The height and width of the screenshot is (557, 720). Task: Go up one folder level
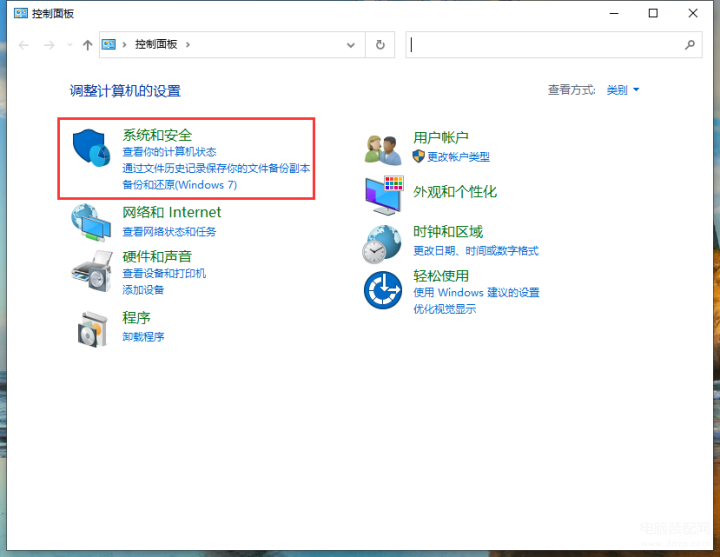[87, 45]
